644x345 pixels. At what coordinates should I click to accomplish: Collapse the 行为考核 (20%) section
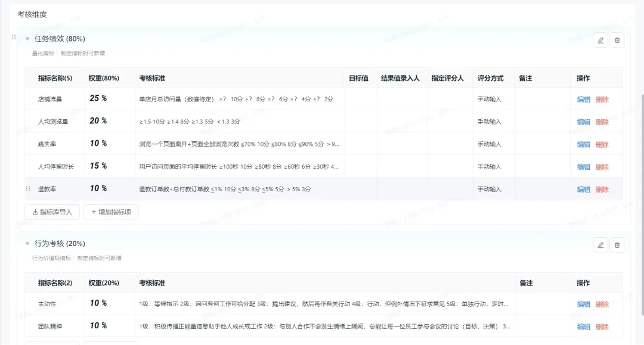point(27,244)
